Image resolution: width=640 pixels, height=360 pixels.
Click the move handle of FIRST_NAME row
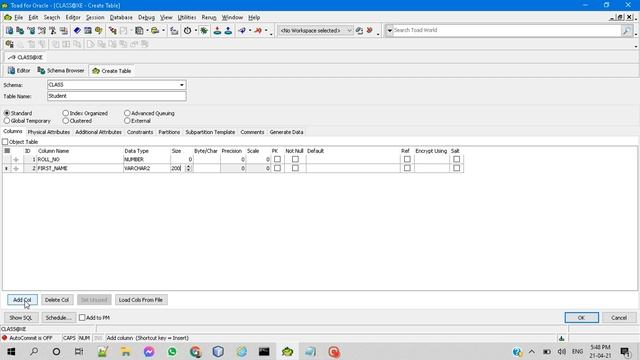pyautogui.click(x=16, y=168)
